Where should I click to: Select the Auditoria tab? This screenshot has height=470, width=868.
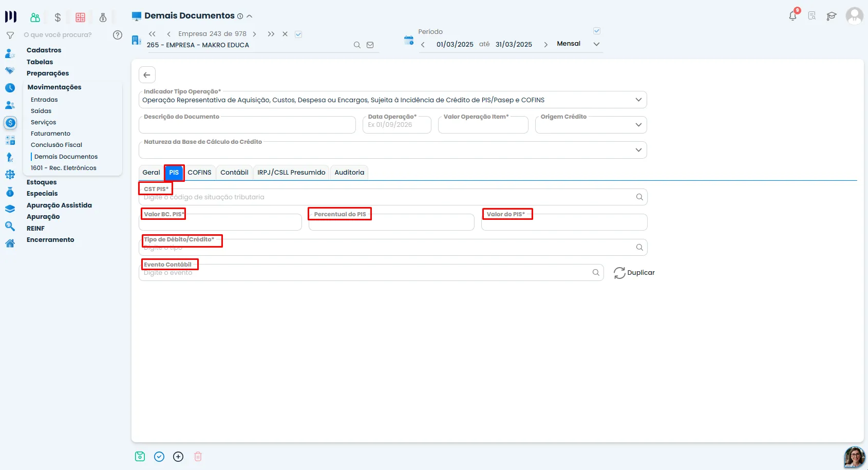click(x=349, y=173)
